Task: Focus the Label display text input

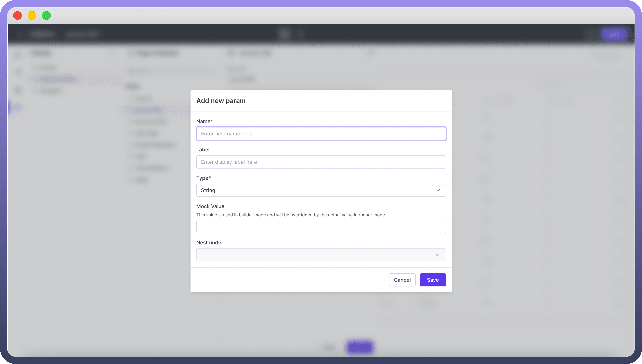Action: pos(321,162)
